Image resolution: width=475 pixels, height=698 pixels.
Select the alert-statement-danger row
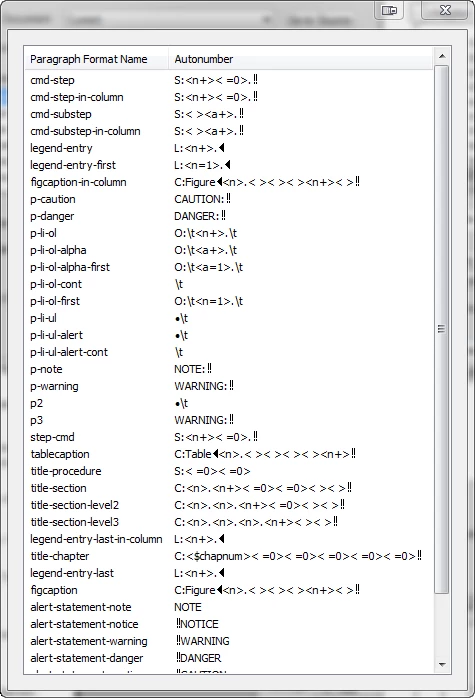[228, 658]
